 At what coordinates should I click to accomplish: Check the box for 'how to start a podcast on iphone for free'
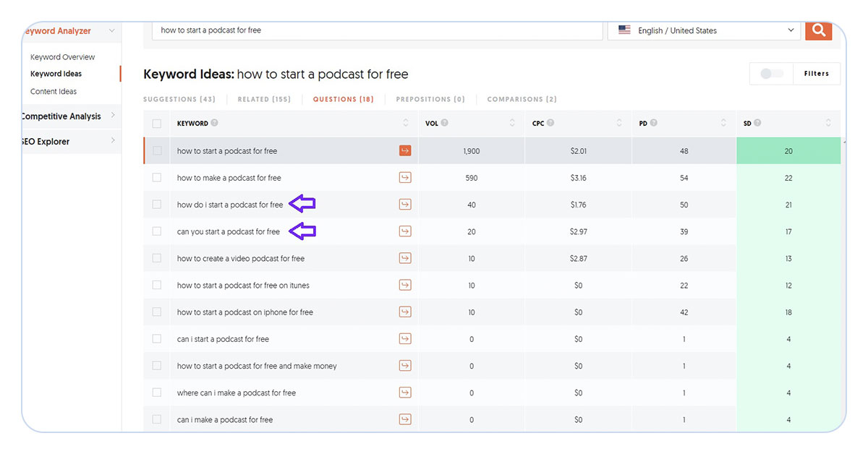pos(157,312)
